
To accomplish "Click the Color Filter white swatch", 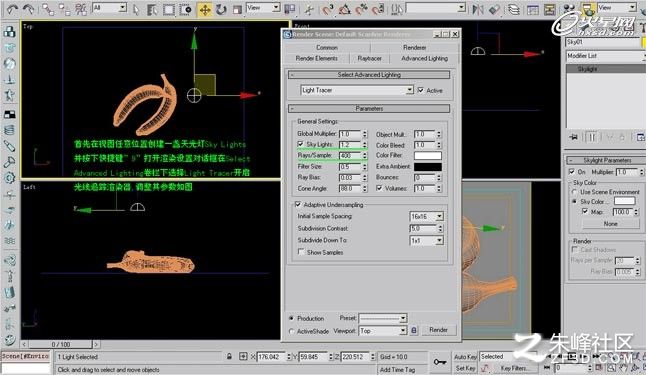I will click(428, 155).
